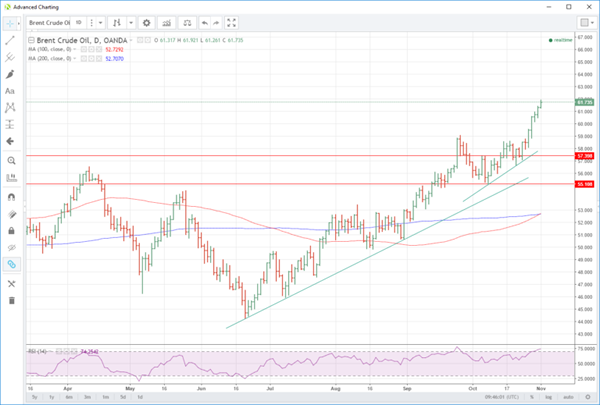Image resolution: width=600 pixels, height=405 pixels.
Task: Select the 1d time range
Action: (x=139, y=397)
